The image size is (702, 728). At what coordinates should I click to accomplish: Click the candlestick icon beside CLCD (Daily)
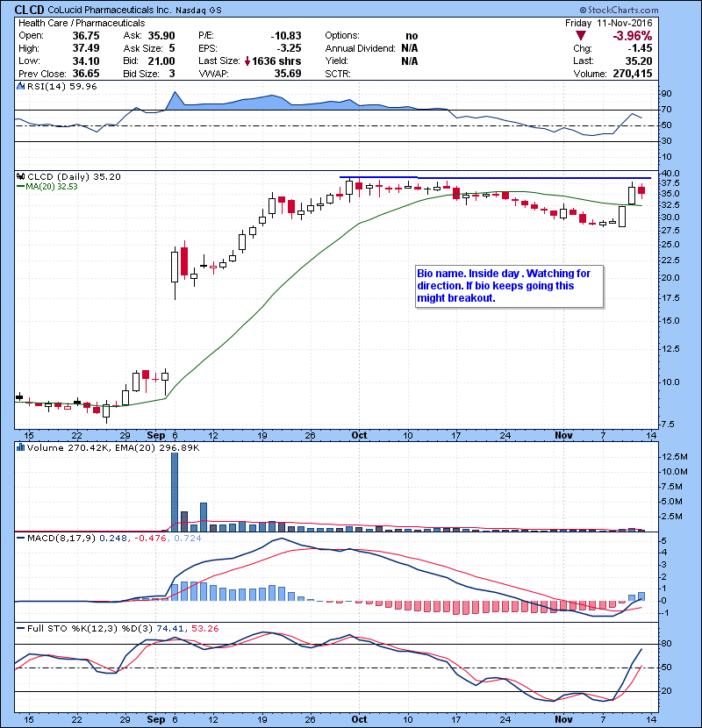pyautogui.click(x=20, y=176)
